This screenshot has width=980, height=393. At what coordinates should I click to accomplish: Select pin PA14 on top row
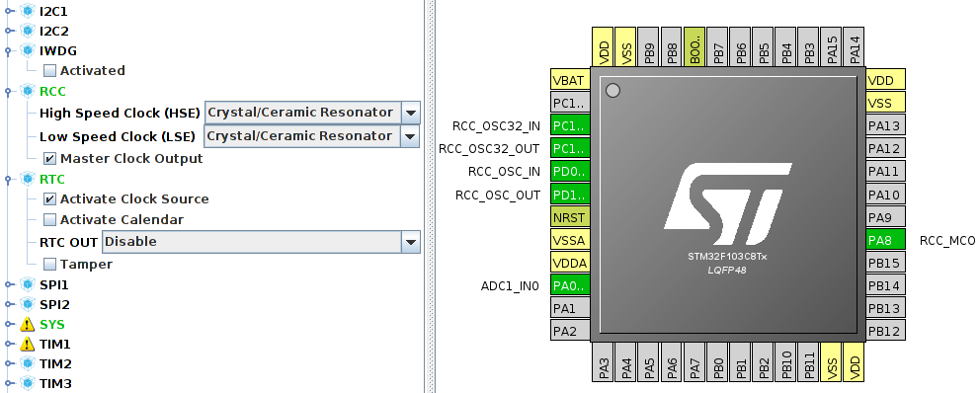(x=855, y=46)
